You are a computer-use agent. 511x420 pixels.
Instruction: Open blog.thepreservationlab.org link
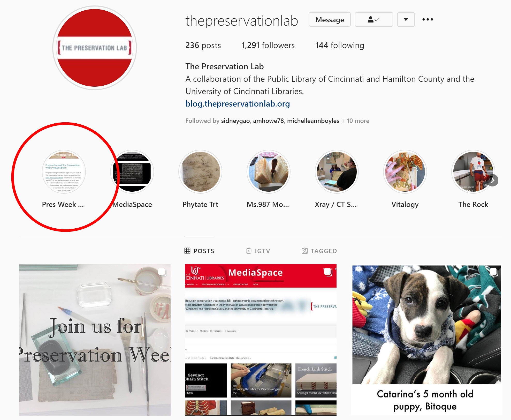coord(238,104)
